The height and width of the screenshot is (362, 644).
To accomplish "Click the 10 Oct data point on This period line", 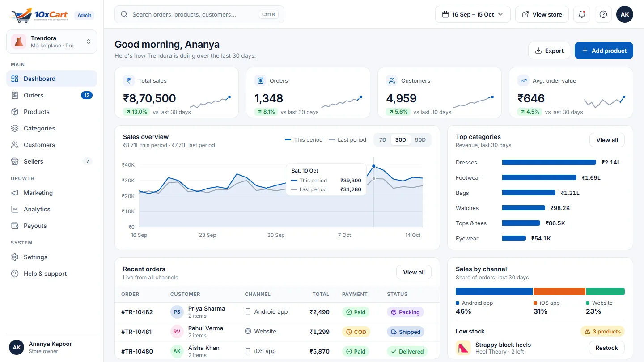I will [x=373, y=166].
